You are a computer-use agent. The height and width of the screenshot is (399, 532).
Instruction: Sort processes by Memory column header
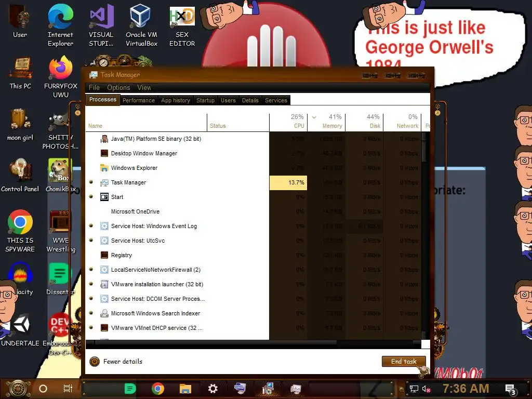pyautogui.click(x=326, y=122)
